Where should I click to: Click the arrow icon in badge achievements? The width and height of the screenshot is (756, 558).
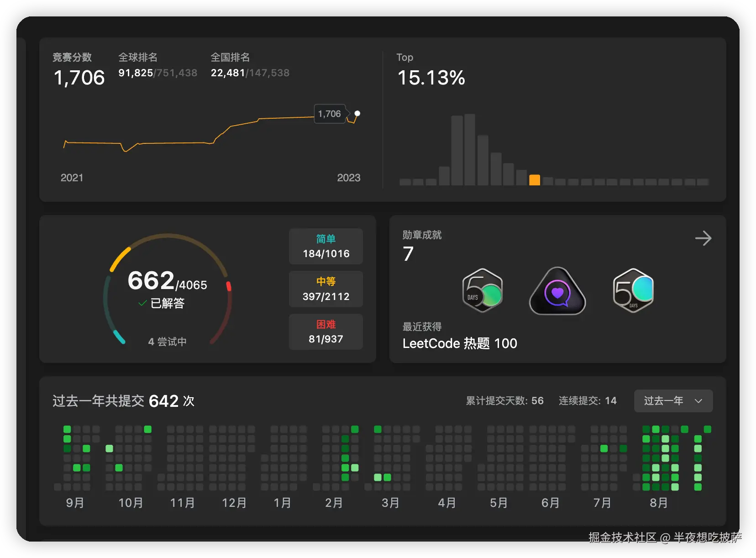click(x=703, y=238)
